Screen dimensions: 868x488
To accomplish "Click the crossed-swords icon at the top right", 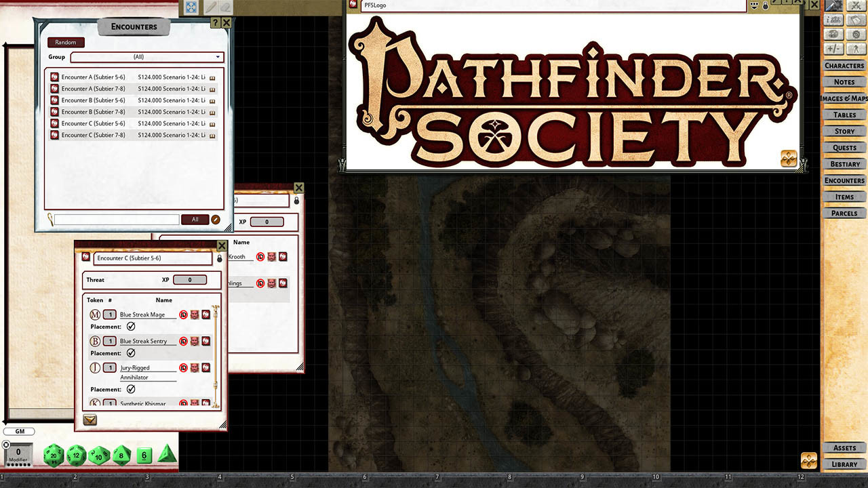I will 856,5.
